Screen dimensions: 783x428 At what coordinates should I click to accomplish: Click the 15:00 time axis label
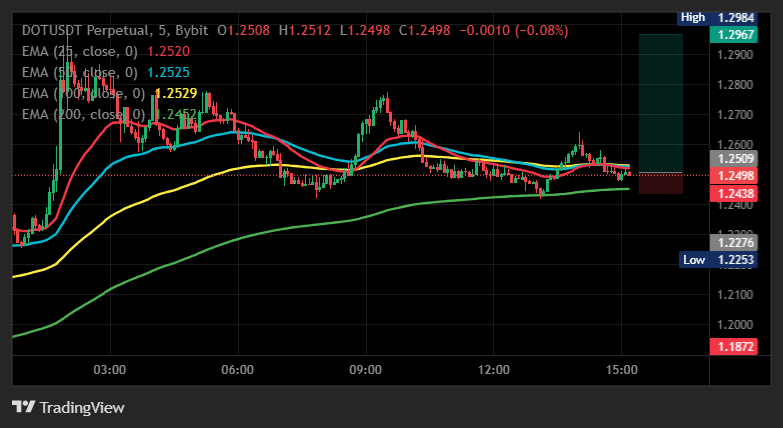pos(621,370)
